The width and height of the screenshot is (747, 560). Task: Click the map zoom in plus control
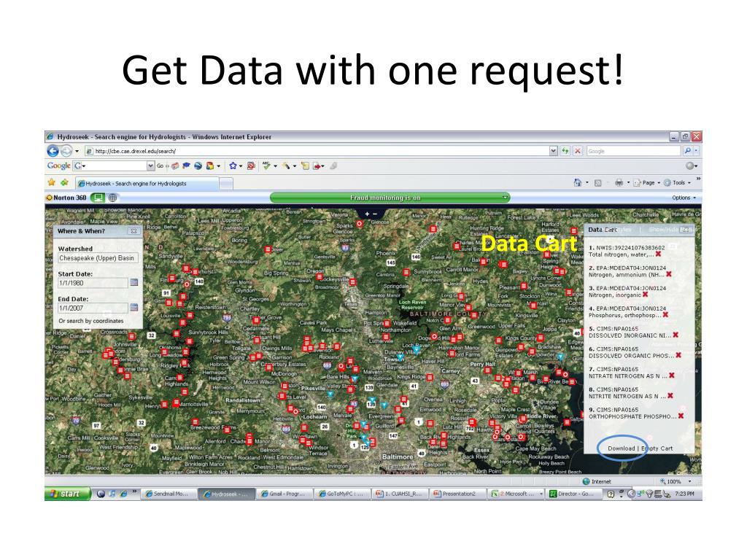point(367,214)
